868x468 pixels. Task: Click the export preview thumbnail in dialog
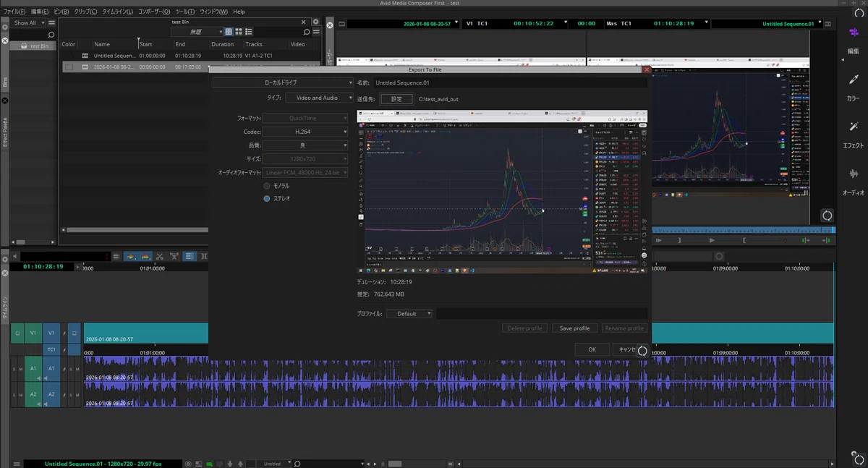(x=502, y=192)
